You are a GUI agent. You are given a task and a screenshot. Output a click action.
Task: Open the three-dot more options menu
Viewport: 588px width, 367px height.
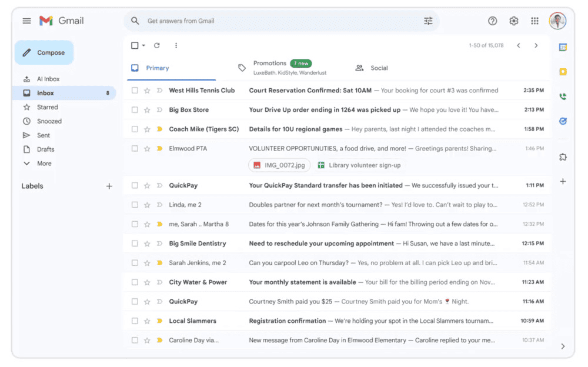176,45
